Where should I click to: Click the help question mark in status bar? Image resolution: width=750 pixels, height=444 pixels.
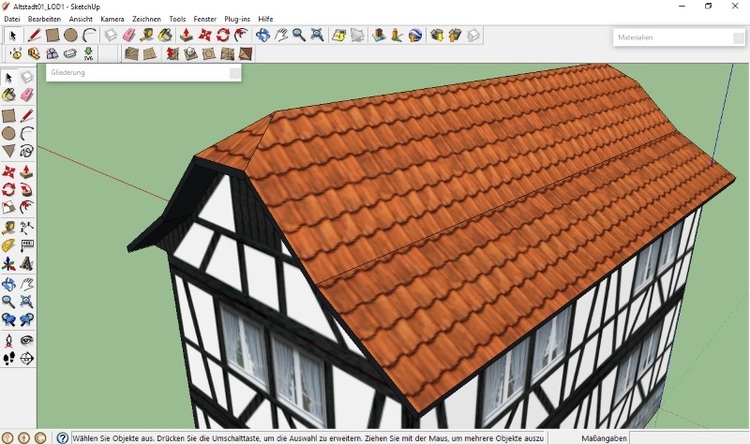[x=62, y=438]
